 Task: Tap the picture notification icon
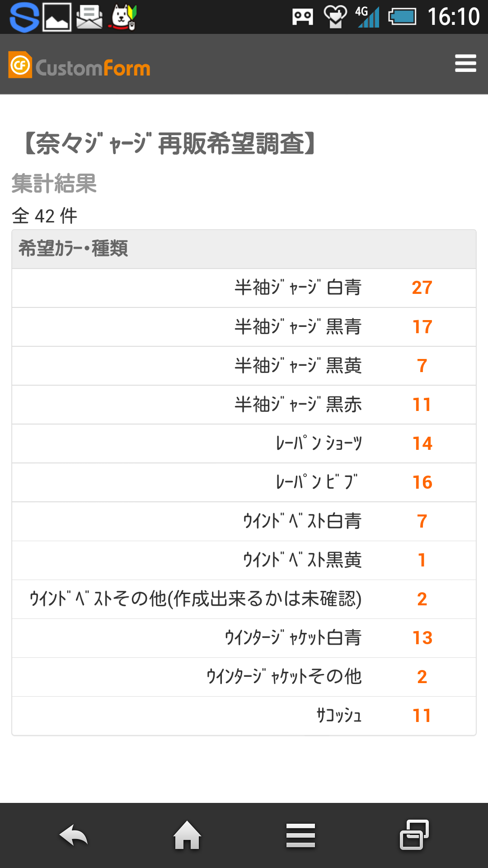coord(57,17)
